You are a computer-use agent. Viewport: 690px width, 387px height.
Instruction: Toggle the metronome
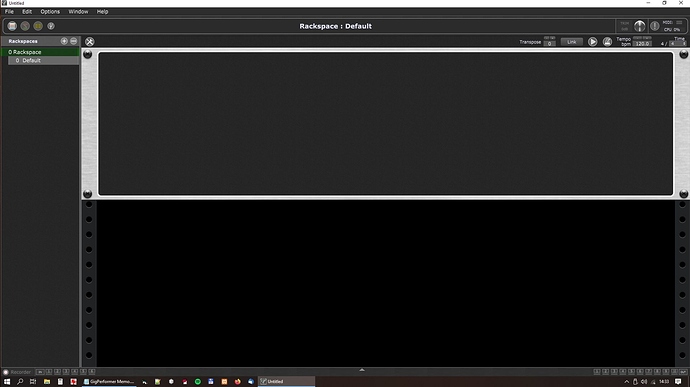[x=607, y=42]
